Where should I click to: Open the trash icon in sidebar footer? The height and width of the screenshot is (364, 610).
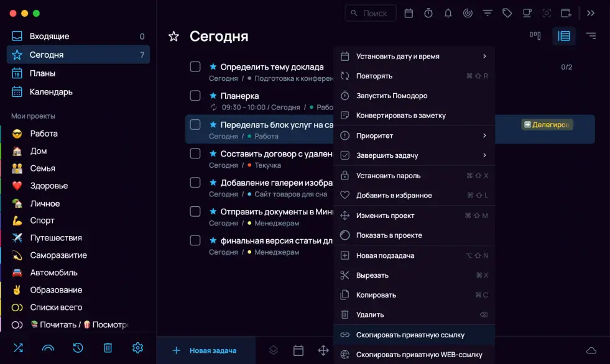(108, 348)
